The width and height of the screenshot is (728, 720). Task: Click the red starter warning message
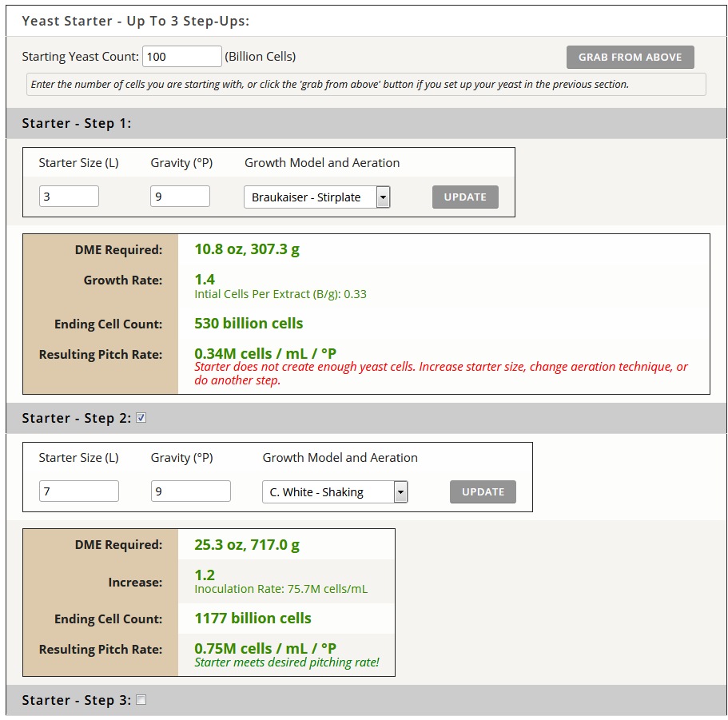(x=440, y=373)
